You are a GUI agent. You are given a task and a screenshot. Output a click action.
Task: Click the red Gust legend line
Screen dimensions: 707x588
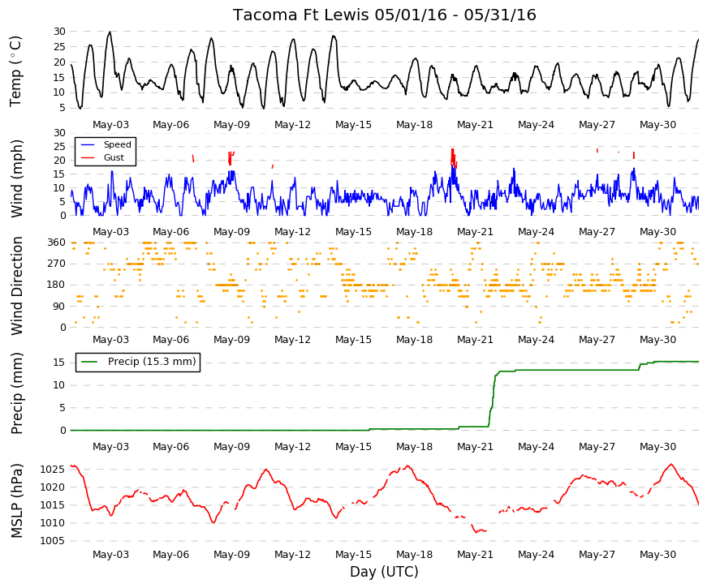[88, 157]
